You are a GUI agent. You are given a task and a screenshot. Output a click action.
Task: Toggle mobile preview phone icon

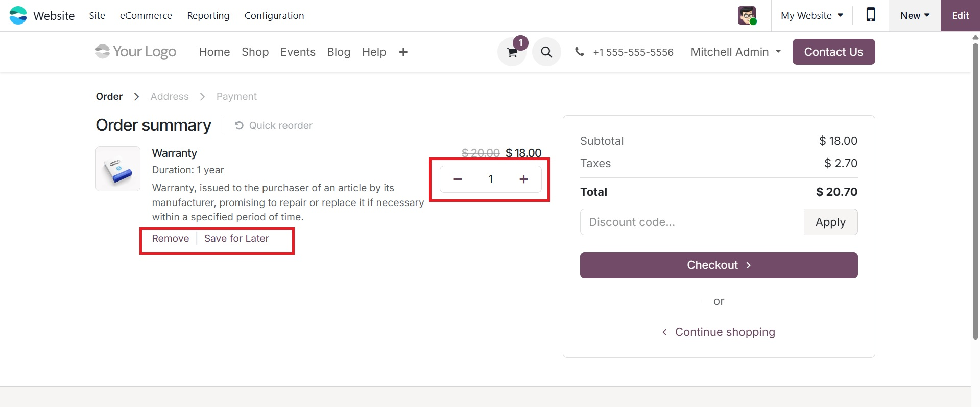click(x=871, y=15)
